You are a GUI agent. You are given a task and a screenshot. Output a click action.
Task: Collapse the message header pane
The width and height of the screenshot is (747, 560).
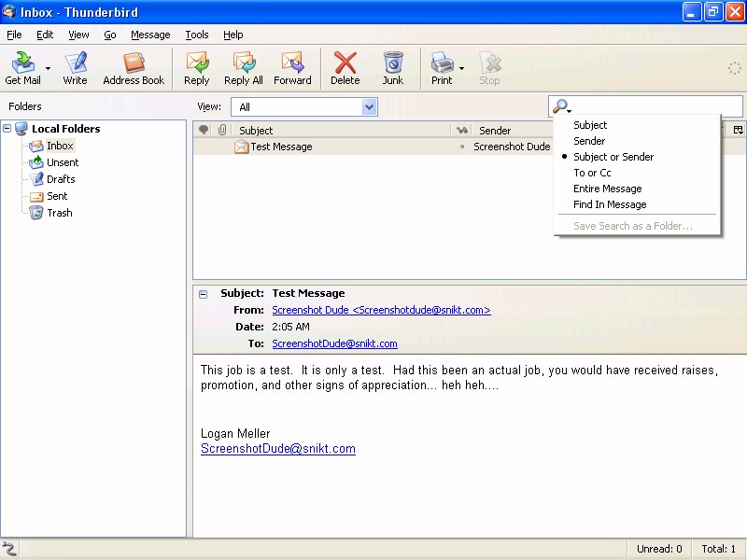click(203, 294)
